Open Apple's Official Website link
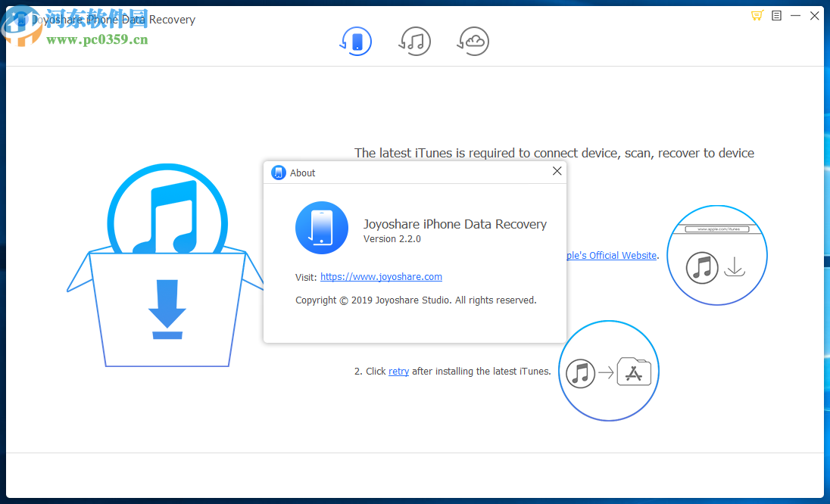 (x=610, y=255)
